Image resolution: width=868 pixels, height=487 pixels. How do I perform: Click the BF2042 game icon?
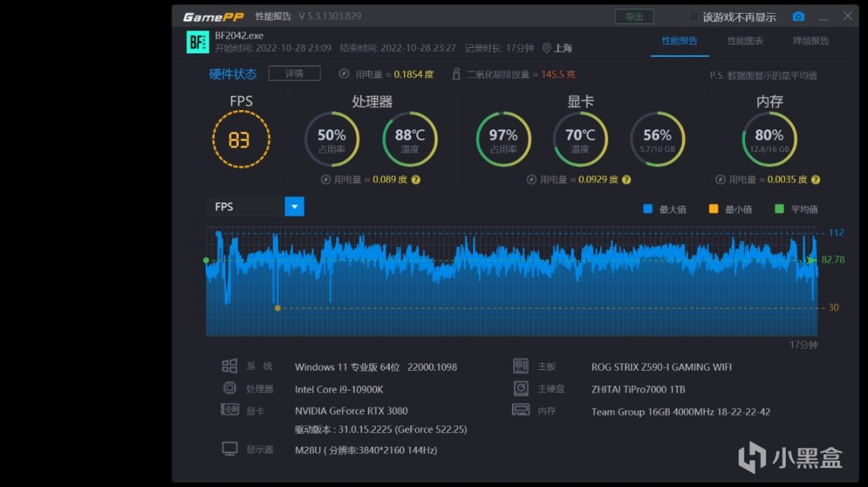click(x=197, y=42)
